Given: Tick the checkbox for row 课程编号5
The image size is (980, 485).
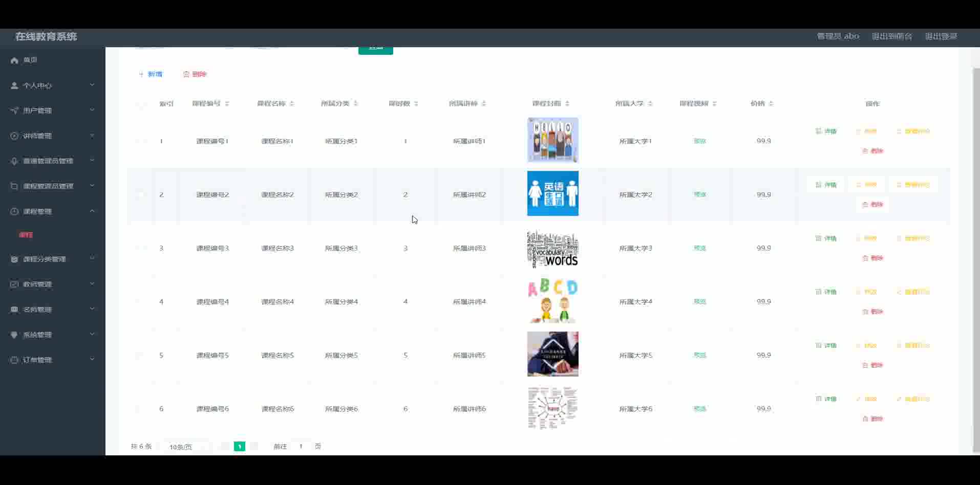Looking at the screenshot, I should (x=140, y=356).
